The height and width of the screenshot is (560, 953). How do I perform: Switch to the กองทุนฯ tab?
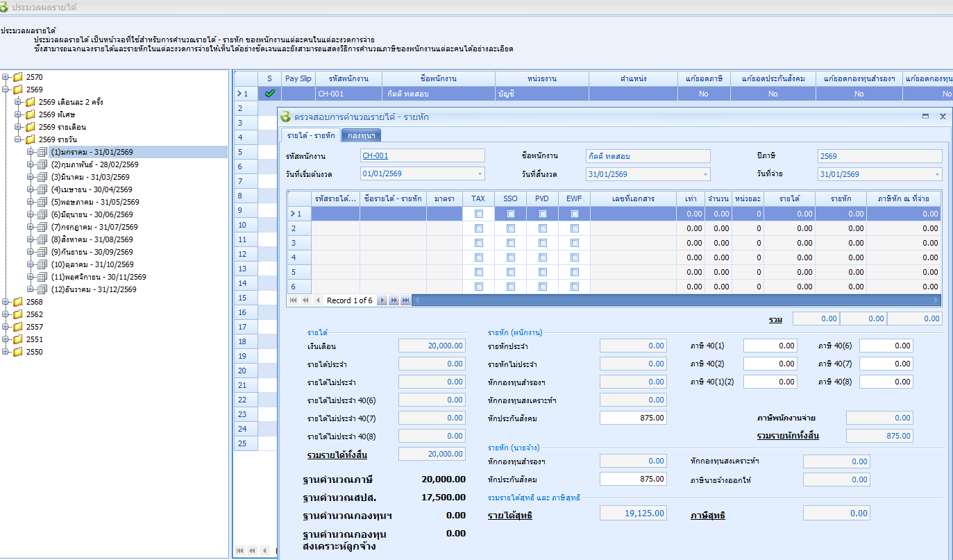pyautogui.click(x=361, y=135)
